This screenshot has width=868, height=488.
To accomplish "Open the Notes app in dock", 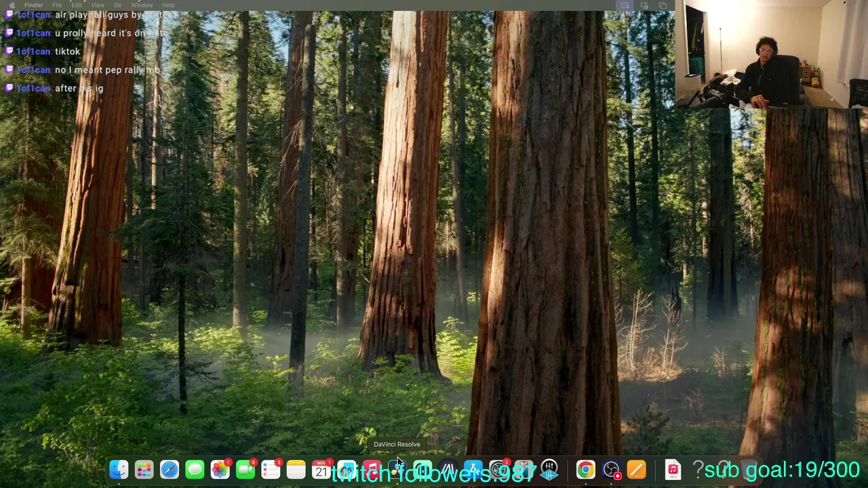I will 296,470.
